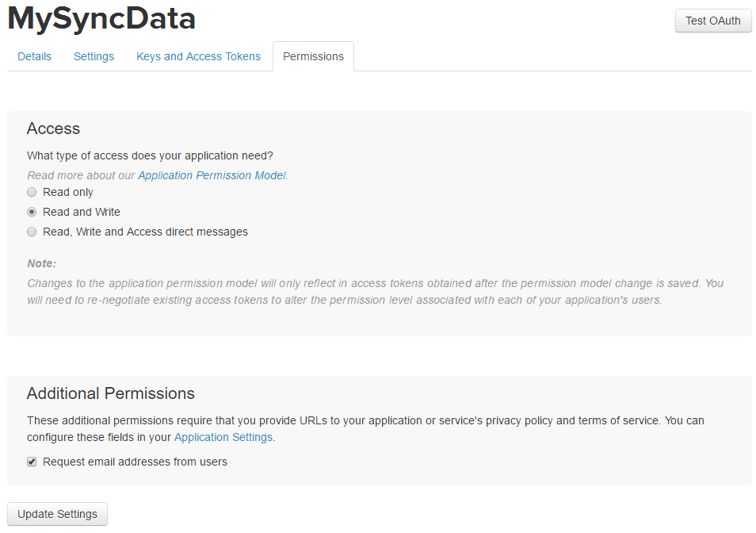Choose the Read only radio button
756x533 pixels.
click(32, 192)
